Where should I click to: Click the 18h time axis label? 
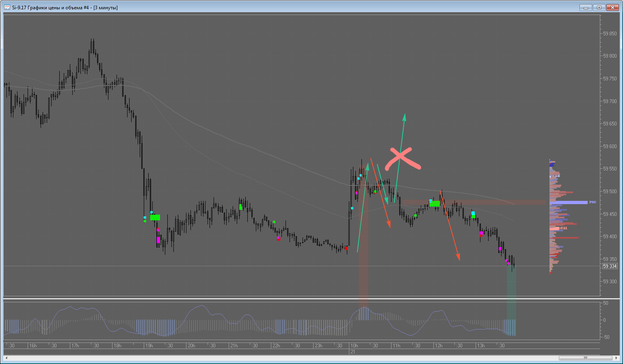117,346
